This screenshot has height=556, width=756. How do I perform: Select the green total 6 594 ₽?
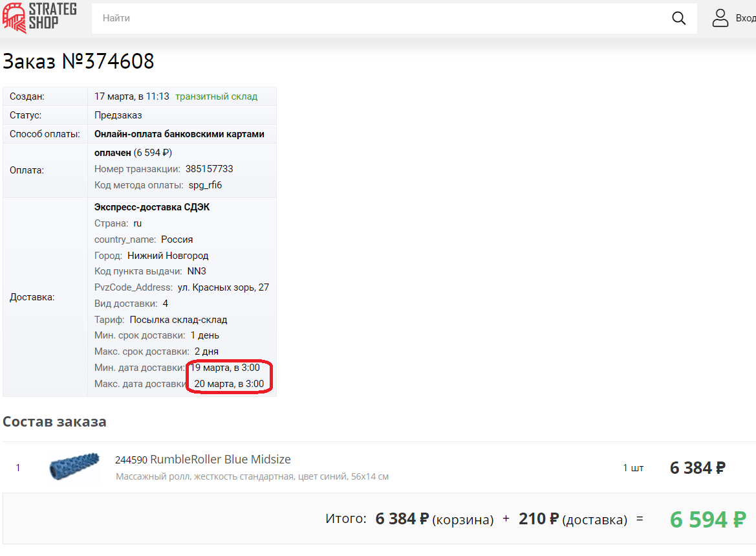click(x=707, y=519)
